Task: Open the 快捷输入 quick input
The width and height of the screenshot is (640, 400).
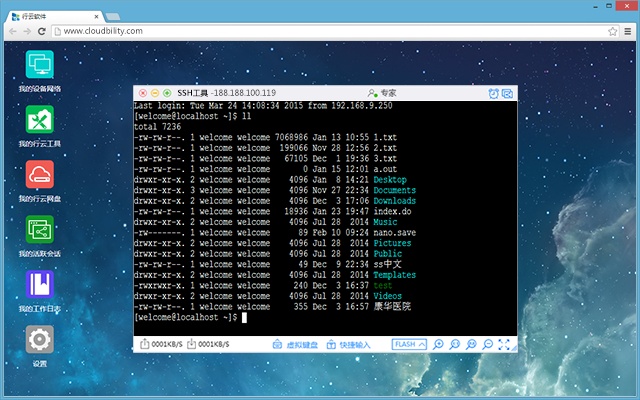Action: 348,344
